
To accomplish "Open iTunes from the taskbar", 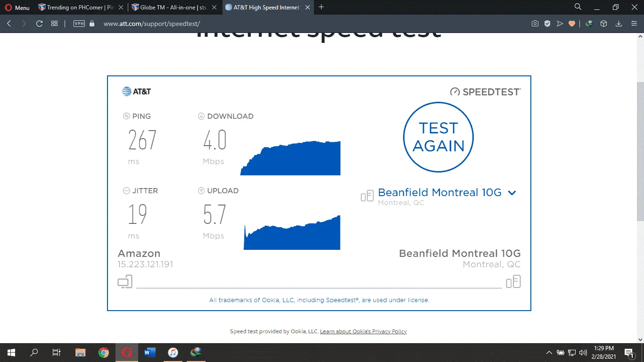I will pyautogui.click(x=173, y=353).
